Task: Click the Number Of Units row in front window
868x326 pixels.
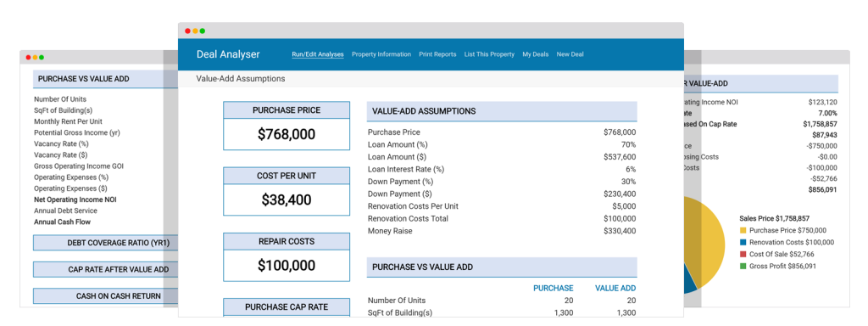Action: click(x=502, y=301)
